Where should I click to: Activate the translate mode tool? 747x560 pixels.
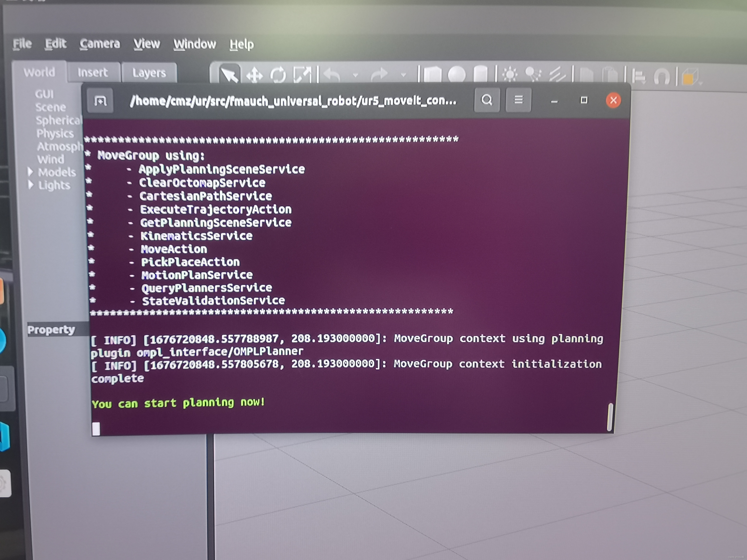point(254,75)
